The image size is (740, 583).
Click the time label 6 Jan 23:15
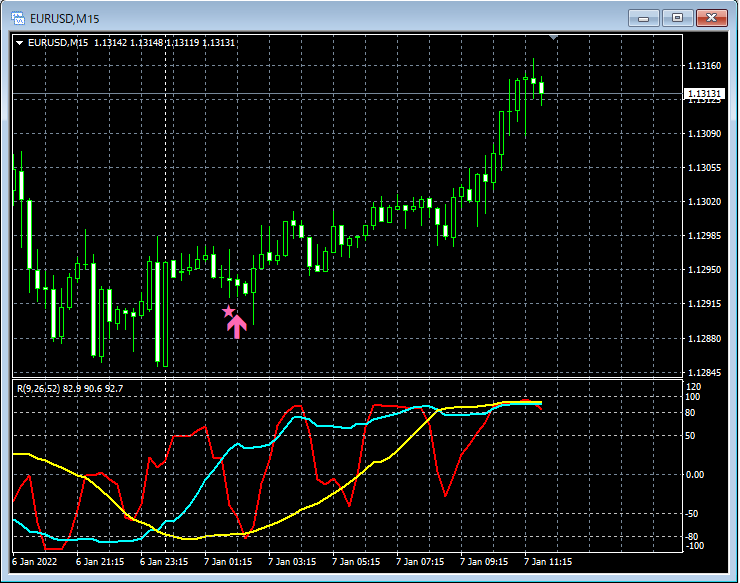pos(164,562)
